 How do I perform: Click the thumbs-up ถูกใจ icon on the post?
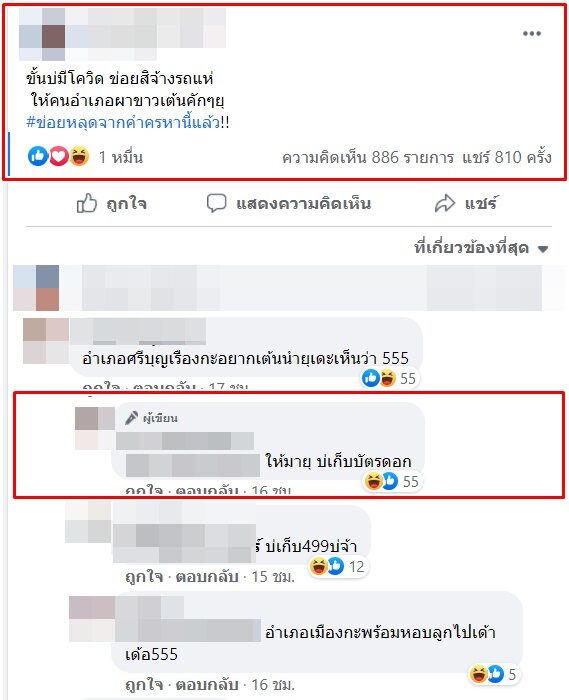tap(87, 204)
